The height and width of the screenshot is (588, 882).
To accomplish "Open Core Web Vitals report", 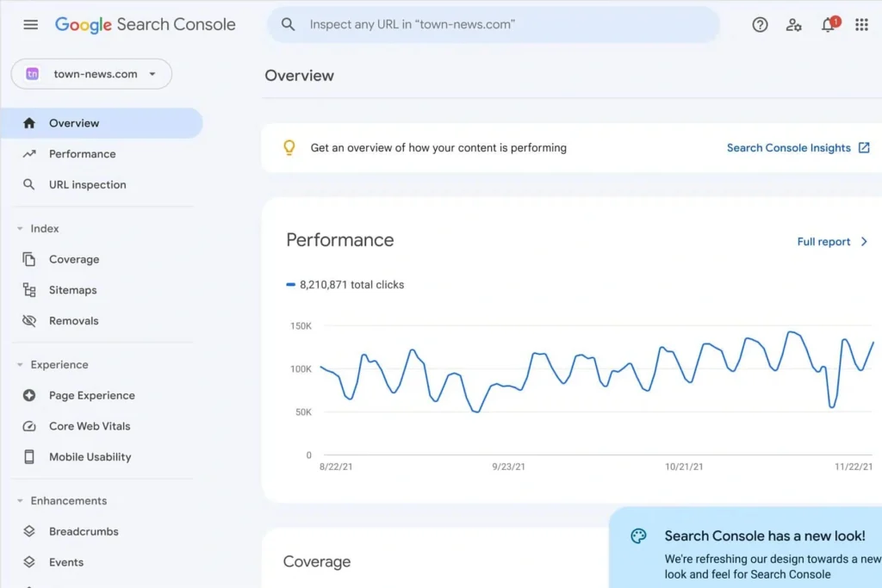I will (x=102, y=426).
